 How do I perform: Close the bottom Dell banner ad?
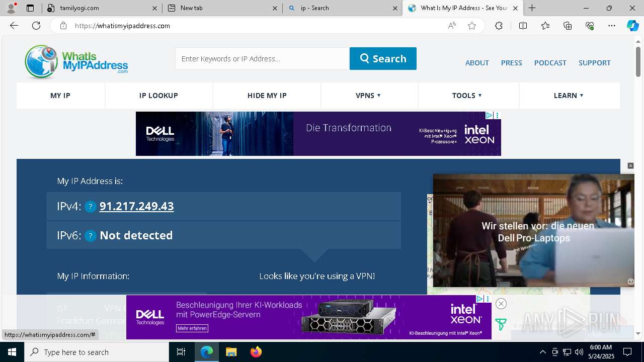501,304
